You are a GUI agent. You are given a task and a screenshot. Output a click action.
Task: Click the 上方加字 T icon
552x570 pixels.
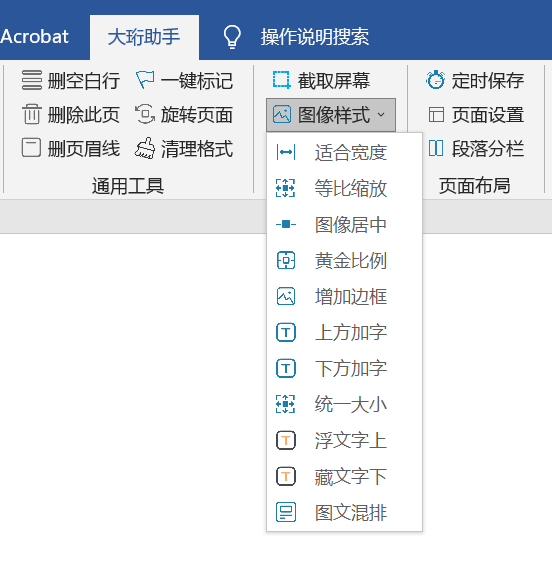click(286, 332)
